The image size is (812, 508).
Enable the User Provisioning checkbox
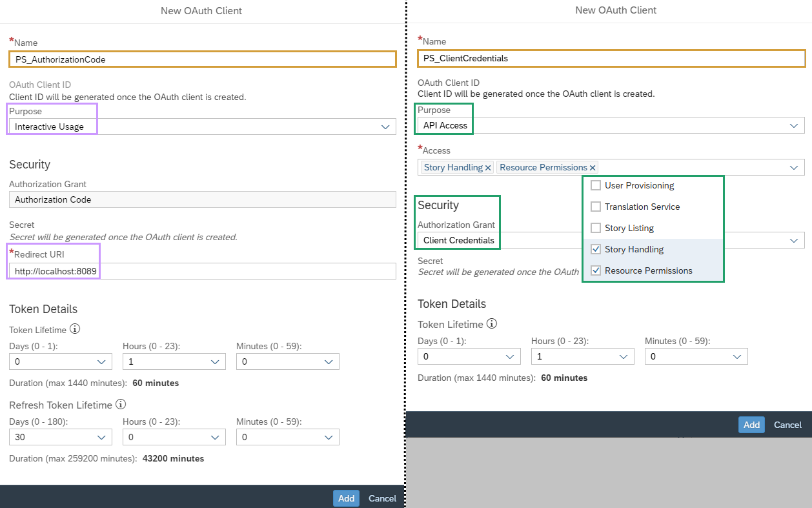596,186
